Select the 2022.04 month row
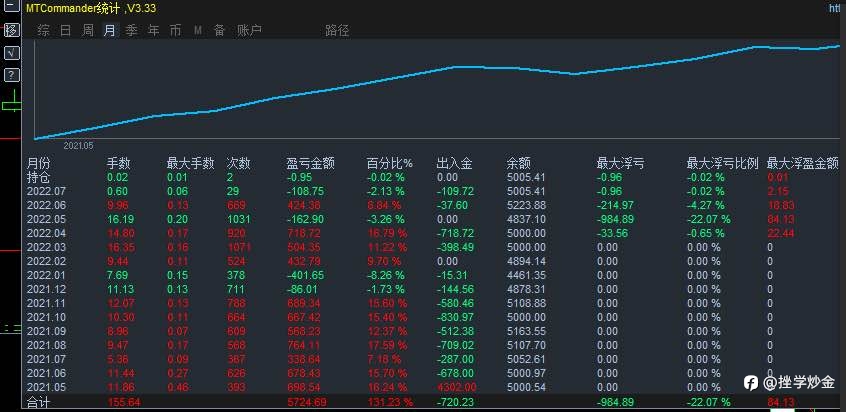This screenshot has width=846, height=412. (433, 234)
